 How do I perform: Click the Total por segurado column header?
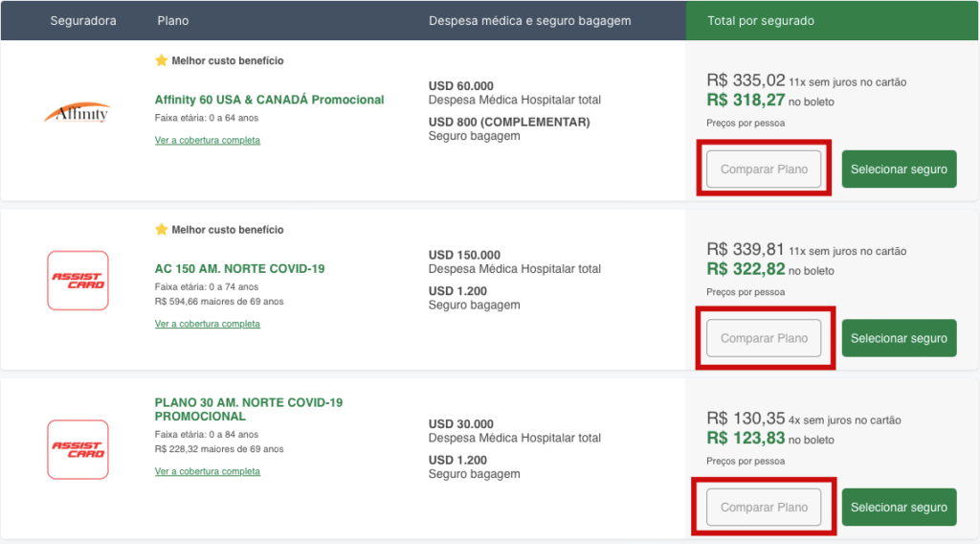coord(761,20)
